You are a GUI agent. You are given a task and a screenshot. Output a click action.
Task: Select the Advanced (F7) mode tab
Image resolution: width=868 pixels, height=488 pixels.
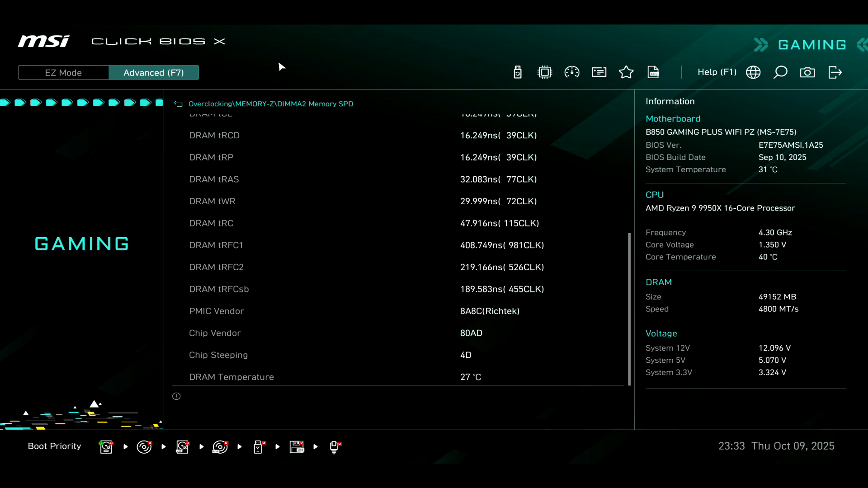154,73
